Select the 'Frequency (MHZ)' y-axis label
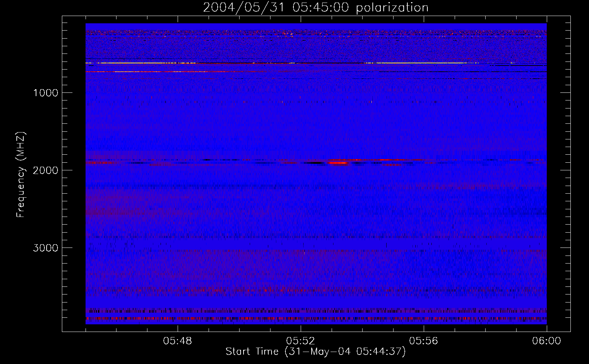This screenshot has width=589, height=364. point(21,175)
